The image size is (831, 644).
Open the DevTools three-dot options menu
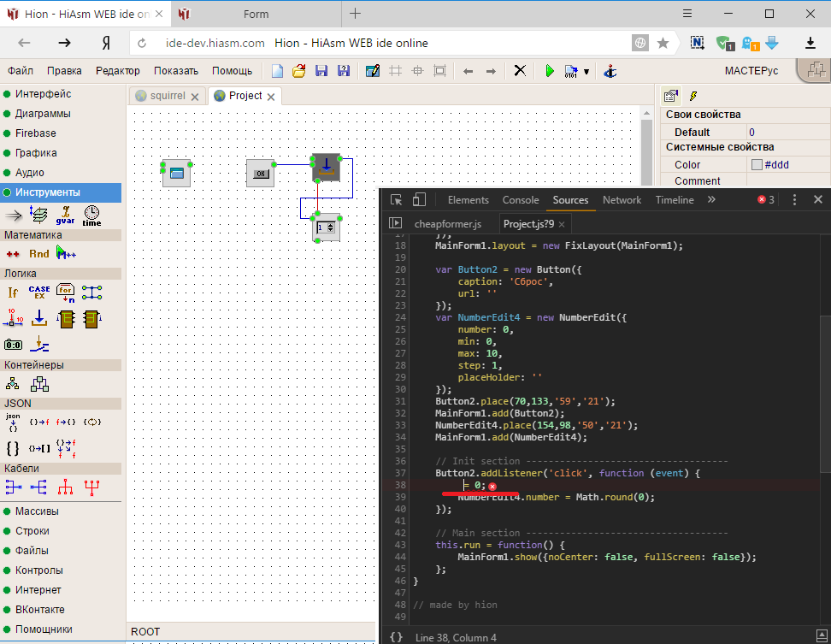(794, 200)
